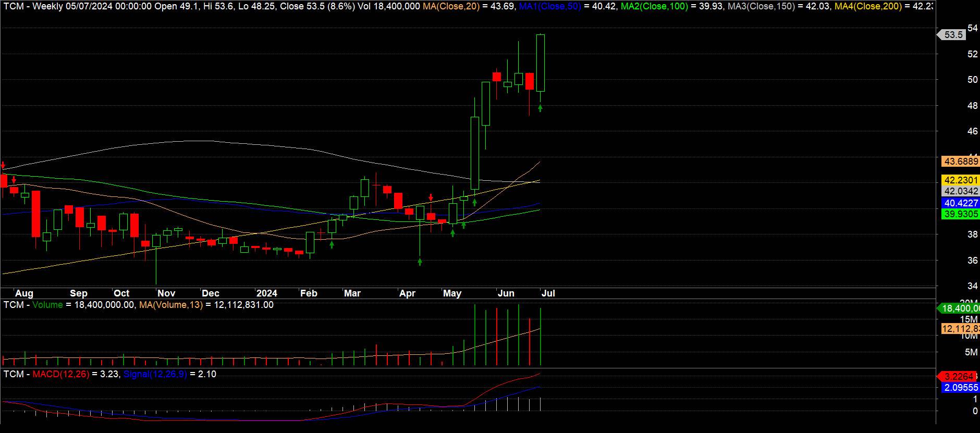
Task: Click the 43.6889 orange value tag
Action: click(961, 162)
